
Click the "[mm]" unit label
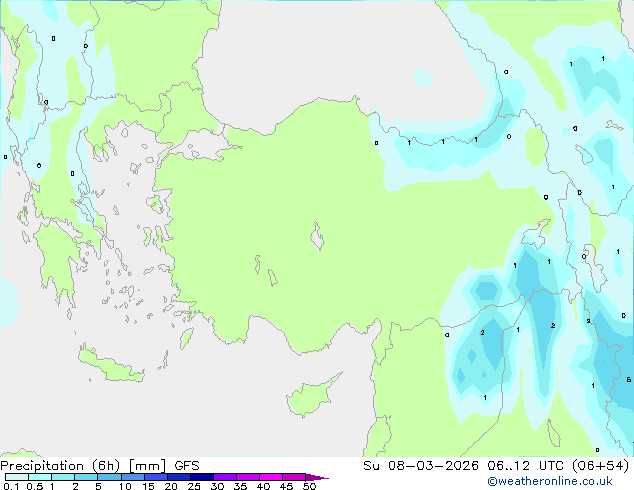pyautogui.click(x=147, y=466)
